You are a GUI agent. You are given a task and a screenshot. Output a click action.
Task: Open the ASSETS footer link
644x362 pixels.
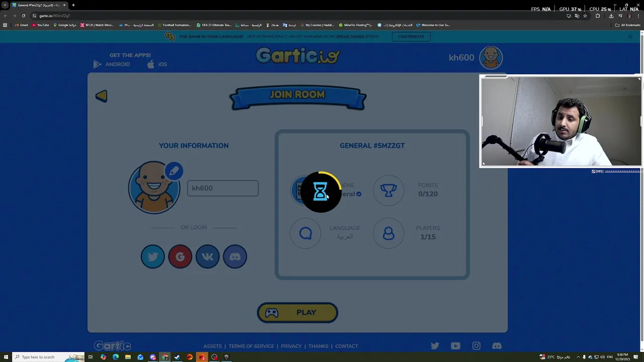pos(212,346)
